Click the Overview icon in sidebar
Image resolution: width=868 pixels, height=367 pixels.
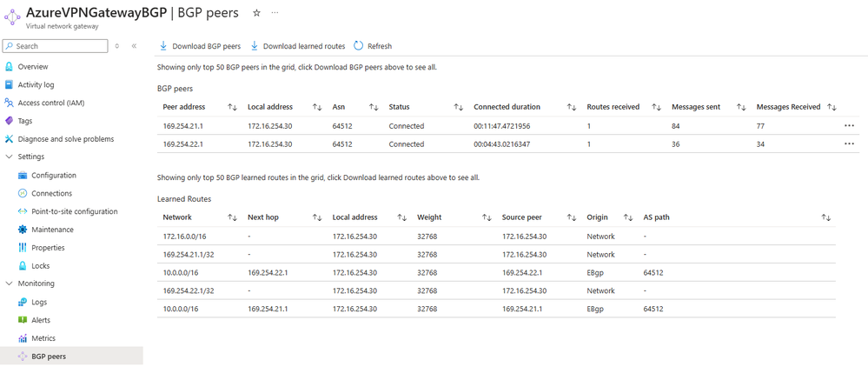(x=9, y=66)
